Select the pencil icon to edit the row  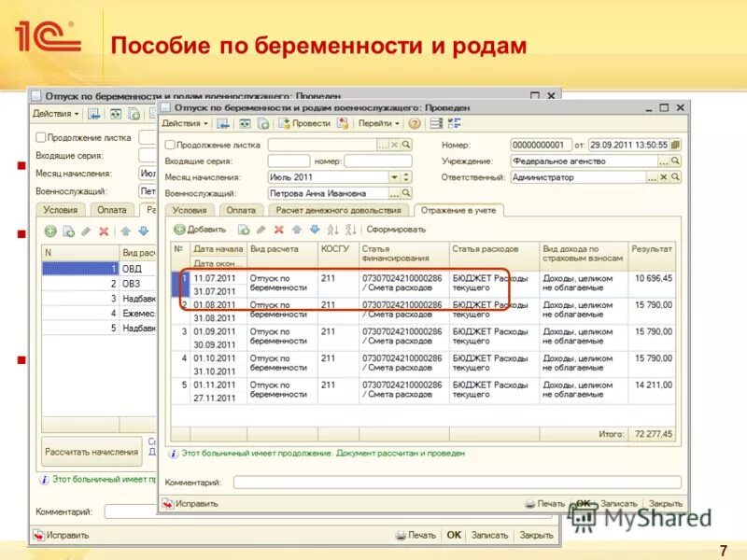click(x=259, y=229)
